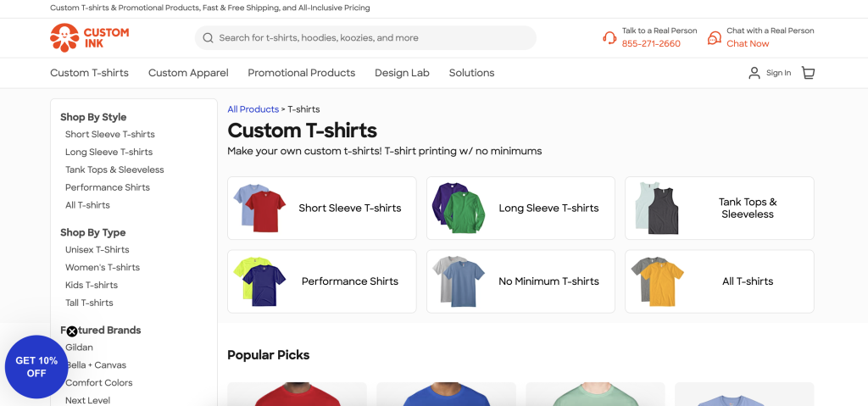The height and width of the screenshot is (406, 868).
Task: Open the Performance Shirts category tile
Action: tap(321, 281)
